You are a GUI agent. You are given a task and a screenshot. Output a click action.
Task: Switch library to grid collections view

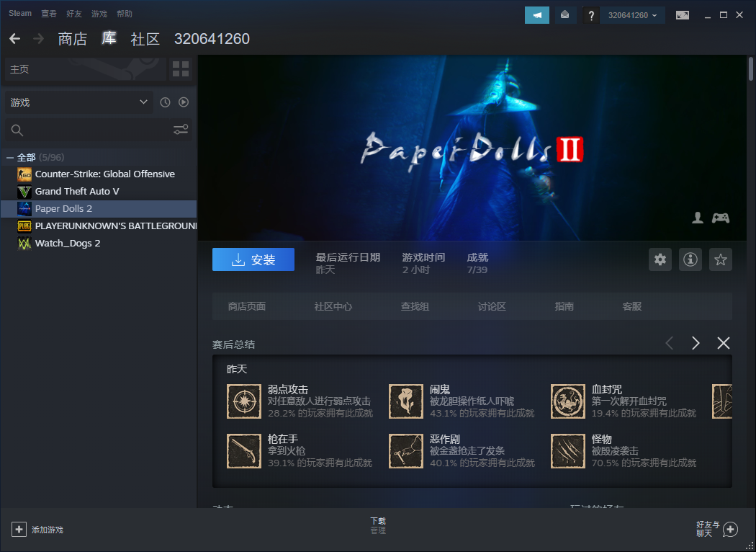tap(180, 69)
